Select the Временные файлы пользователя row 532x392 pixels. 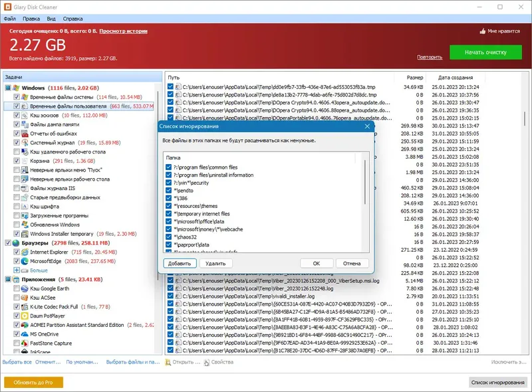click(79, 106)
